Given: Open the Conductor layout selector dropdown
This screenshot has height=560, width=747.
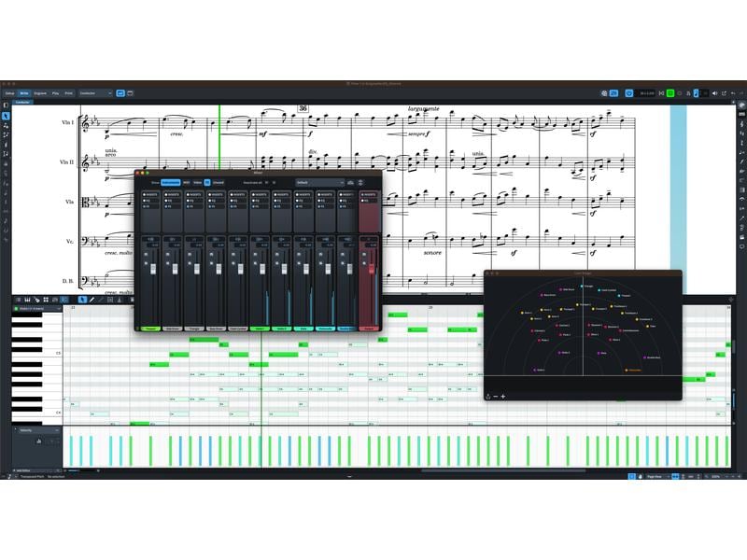Looking at the screenshot, I should coord(95,93).
